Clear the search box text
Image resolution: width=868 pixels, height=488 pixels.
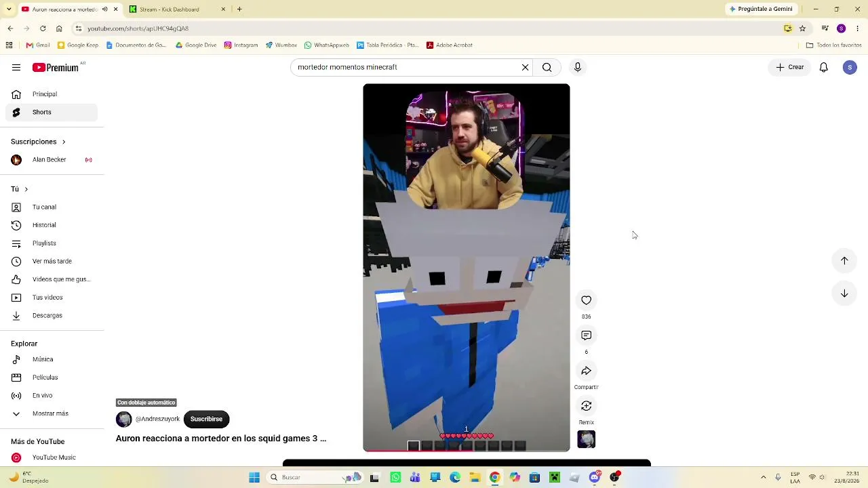point(525,67)
